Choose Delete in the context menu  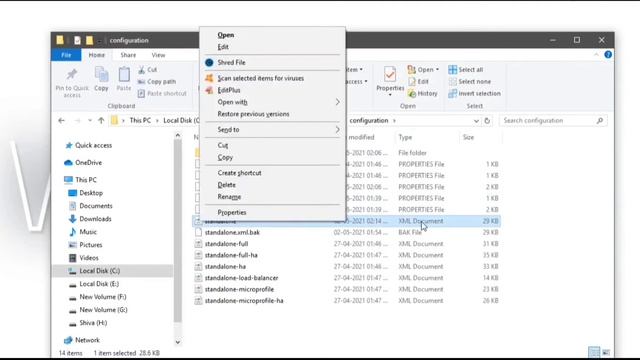(227, 185)
